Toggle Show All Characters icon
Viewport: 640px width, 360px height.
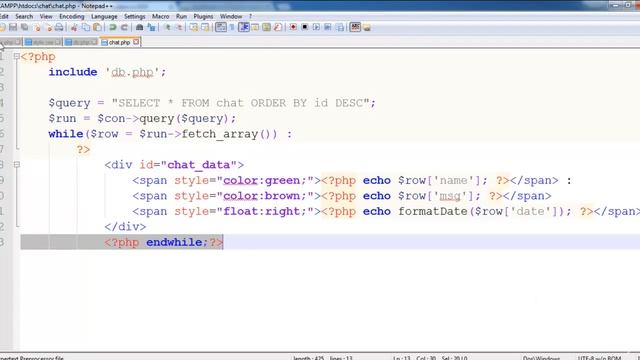pos(232,27)
